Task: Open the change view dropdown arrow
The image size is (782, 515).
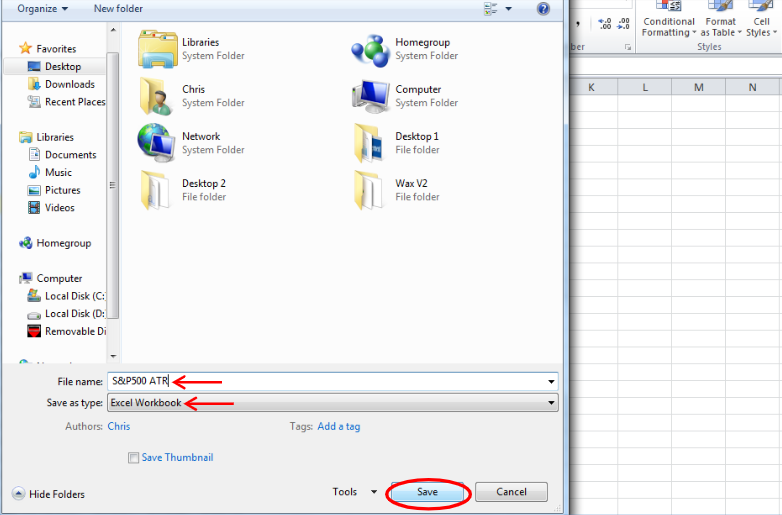Action: [509, 9]
